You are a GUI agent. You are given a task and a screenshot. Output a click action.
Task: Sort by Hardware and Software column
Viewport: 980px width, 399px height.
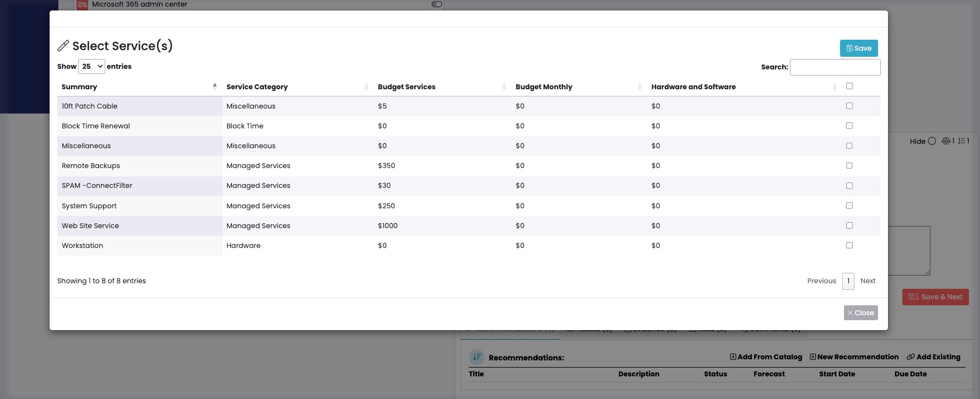pyautogui.click(x=744, y=87)
